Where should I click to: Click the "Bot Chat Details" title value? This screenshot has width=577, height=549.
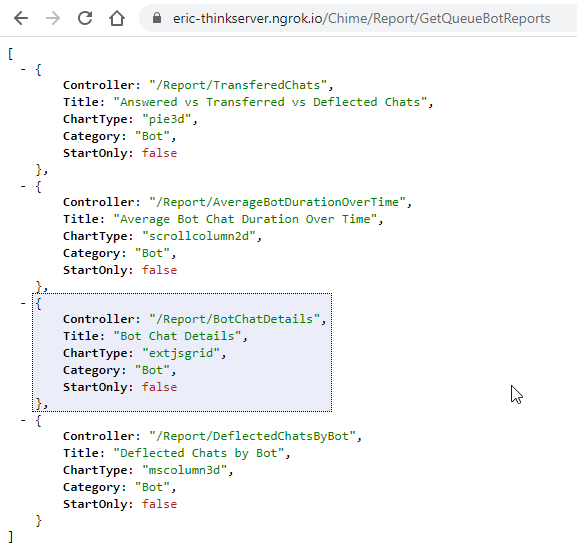point(177,336)
